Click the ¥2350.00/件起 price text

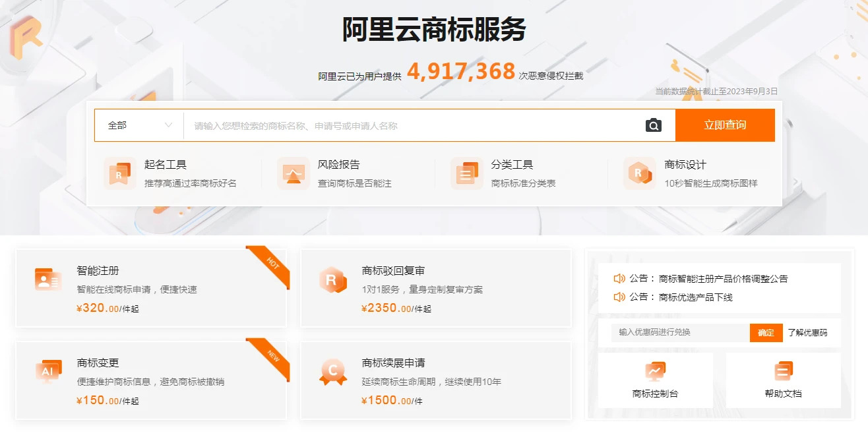tap(396, 308)
